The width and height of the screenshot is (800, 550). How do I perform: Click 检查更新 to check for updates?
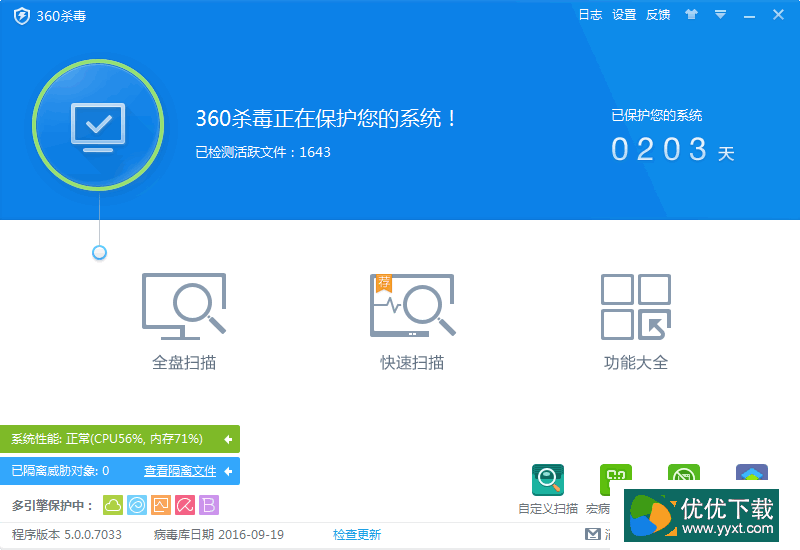(357, 535)
